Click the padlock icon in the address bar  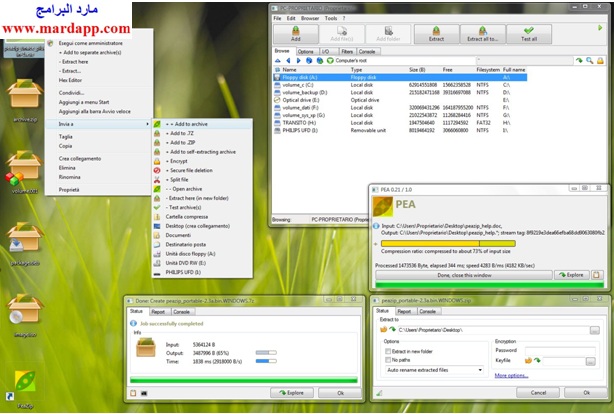[x=600, y=61]
